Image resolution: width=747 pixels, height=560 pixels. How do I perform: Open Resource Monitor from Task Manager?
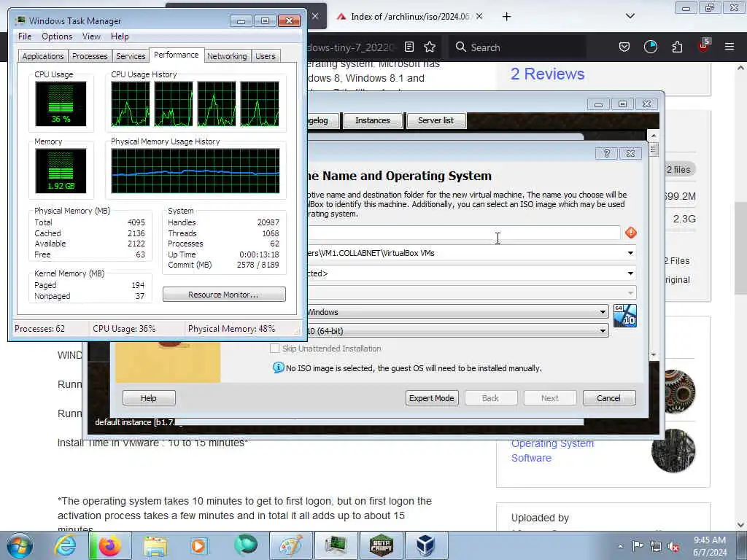[224, 295]
